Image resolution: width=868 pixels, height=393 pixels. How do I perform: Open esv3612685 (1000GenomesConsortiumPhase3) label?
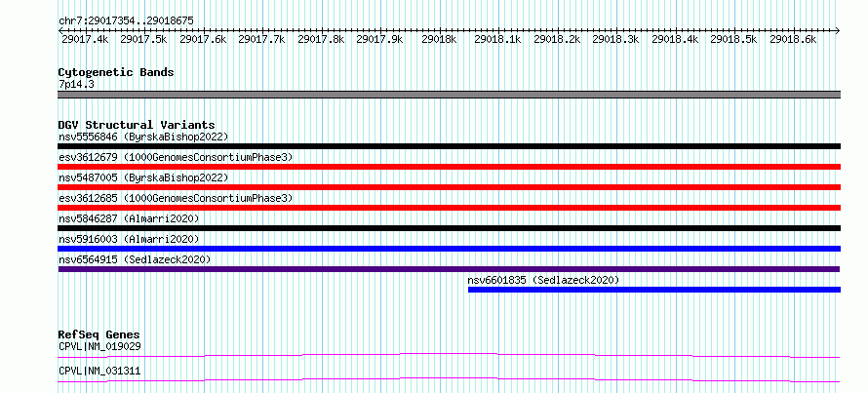pyautogui.click(x=176, y=198)
